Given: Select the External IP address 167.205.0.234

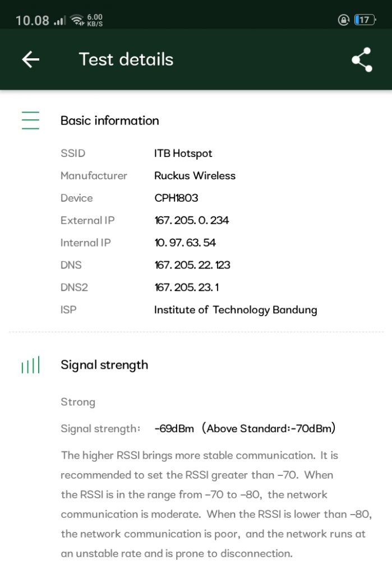Looking at the screenshot, I should [191, 220].
